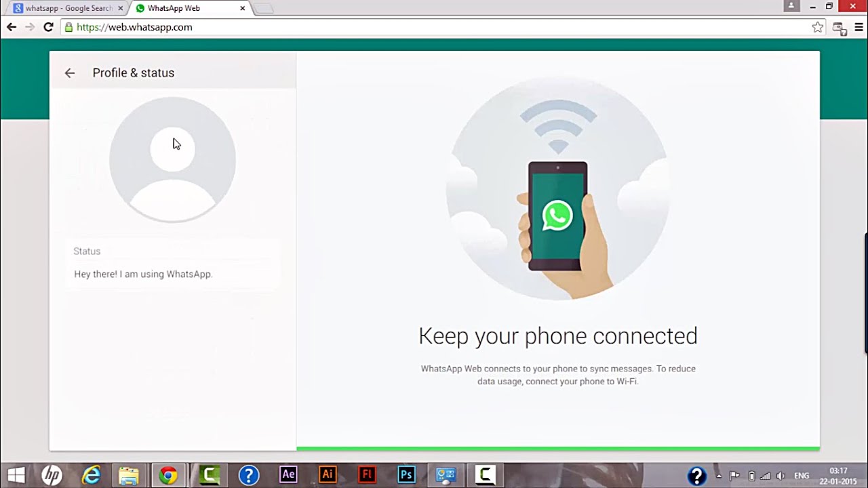Click the default profile photo avatar
The height and width of the screenshot is (488, 868).
coord(172,160)
